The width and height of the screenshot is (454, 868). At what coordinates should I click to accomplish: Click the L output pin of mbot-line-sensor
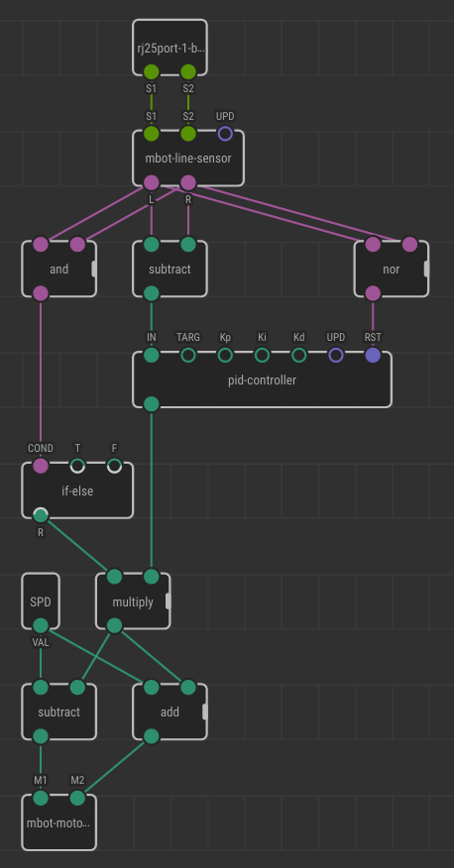(x=151, y=182)
